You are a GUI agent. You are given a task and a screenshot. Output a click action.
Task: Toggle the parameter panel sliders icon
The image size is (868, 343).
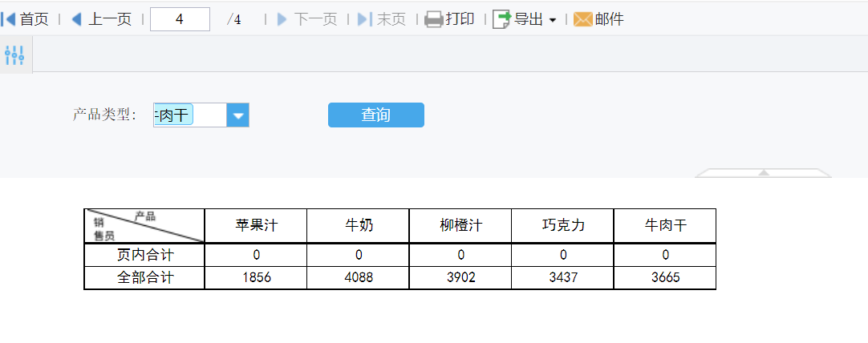(x=14, y=54)
